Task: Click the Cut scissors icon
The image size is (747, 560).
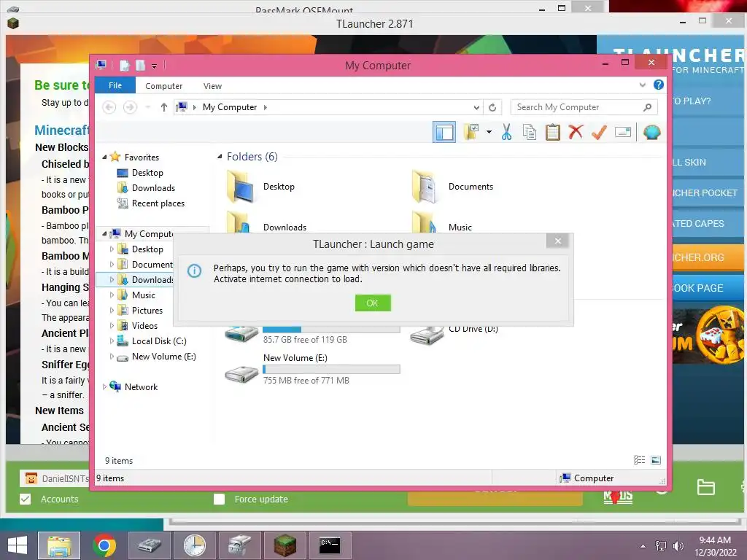Action: [x=506, y=132]
